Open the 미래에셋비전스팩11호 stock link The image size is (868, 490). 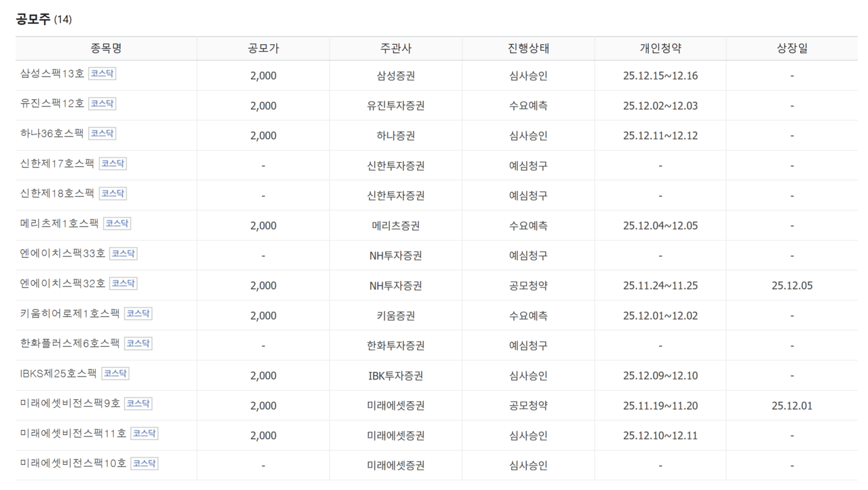[73, 433]
